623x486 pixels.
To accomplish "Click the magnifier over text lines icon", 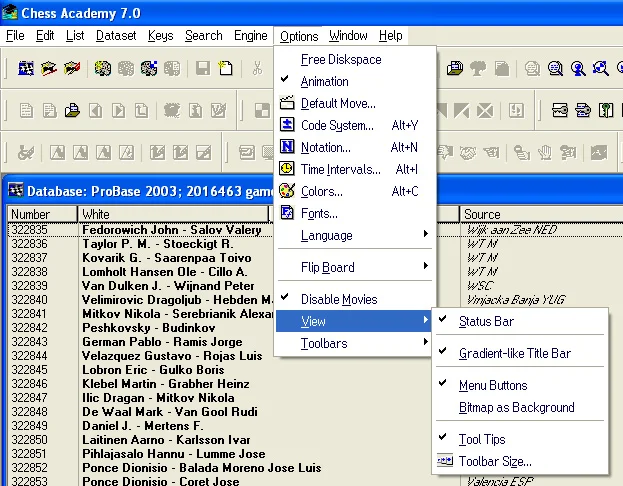I will [555, 68].
